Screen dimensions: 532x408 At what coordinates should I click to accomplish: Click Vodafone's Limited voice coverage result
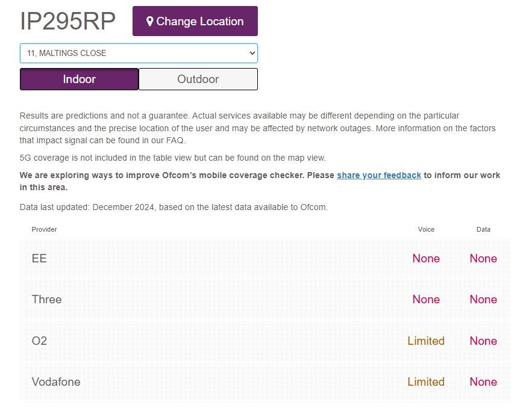[x=425, y=382]
